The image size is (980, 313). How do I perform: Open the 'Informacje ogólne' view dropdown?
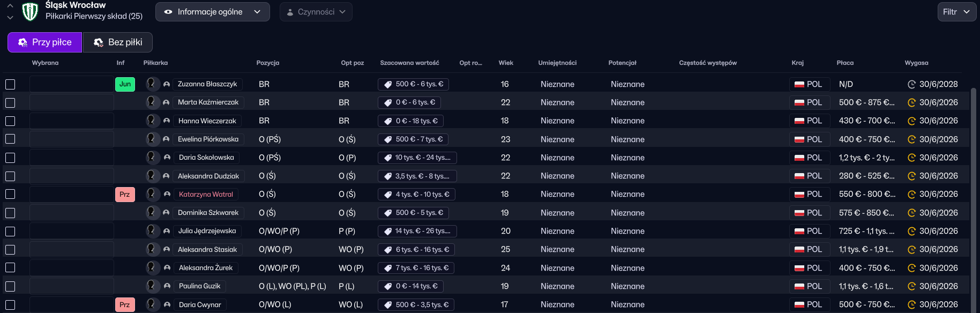click(212, 12)
